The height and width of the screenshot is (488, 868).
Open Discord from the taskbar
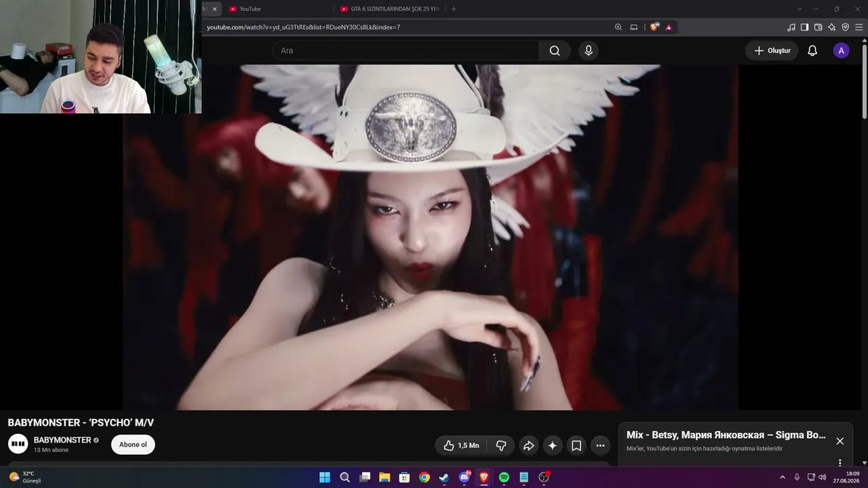coord(465,477)
